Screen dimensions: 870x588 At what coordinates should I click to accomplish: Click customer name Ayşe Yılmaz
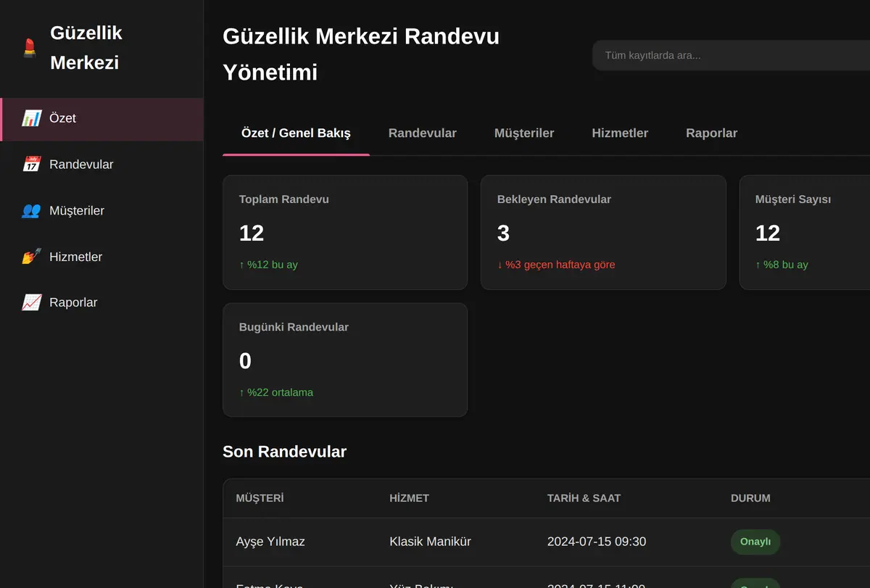click(270, 542)
